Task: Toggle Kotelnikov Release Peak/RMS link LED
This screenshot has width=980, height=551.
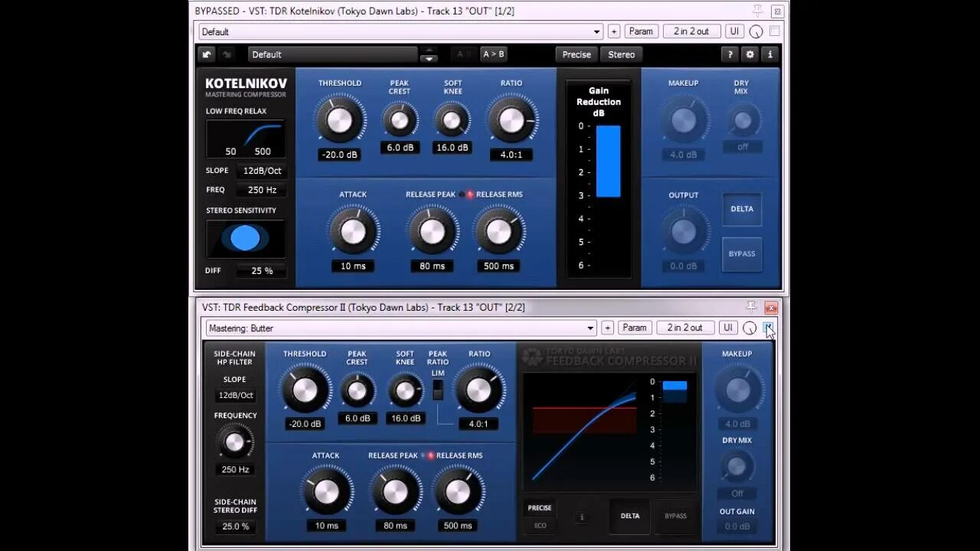Action: (469, 194)
